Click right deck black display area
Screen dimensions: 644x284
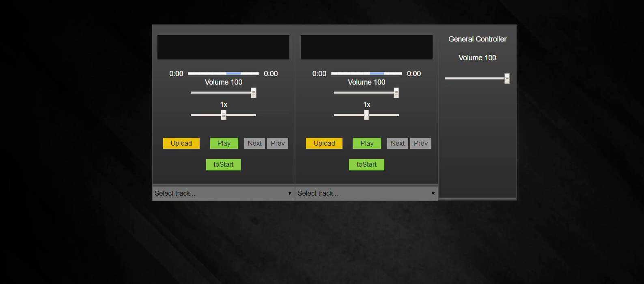coord(366,47)
